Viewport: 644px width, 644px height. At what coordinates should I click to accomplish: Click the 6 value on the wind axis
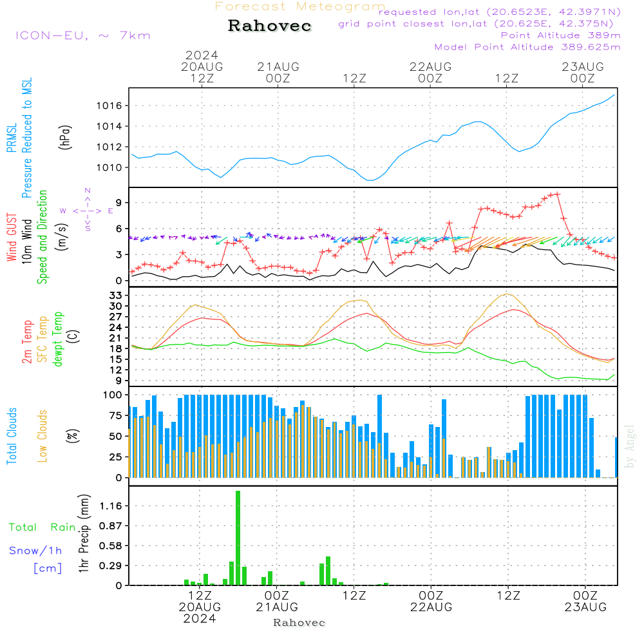click(118, 229)
